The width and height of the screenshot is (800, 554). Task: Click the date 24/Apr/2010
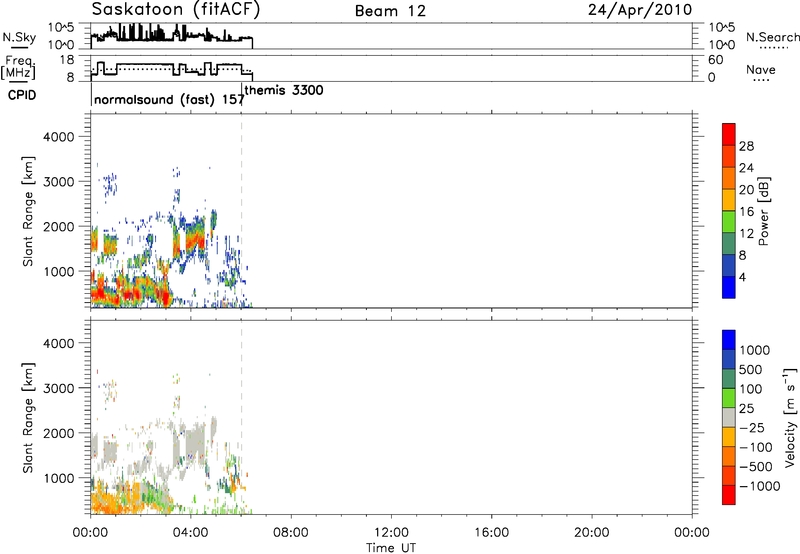640,10
